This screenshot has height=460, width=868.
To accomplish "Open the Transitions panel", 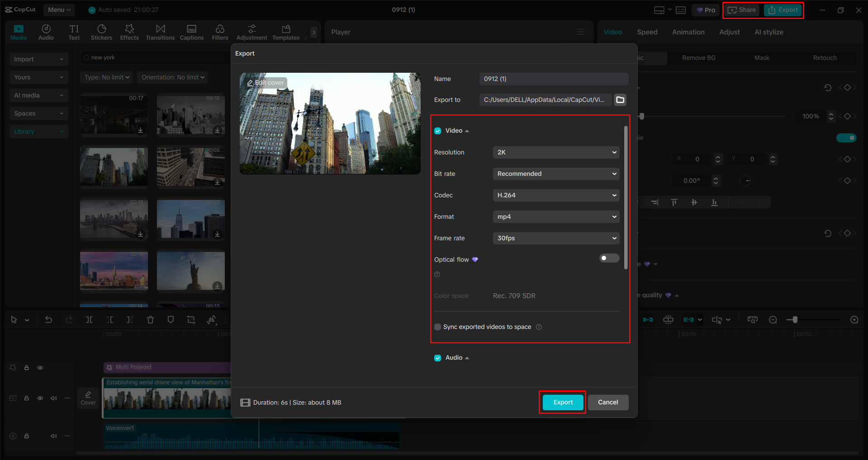I will click(160, 32).
